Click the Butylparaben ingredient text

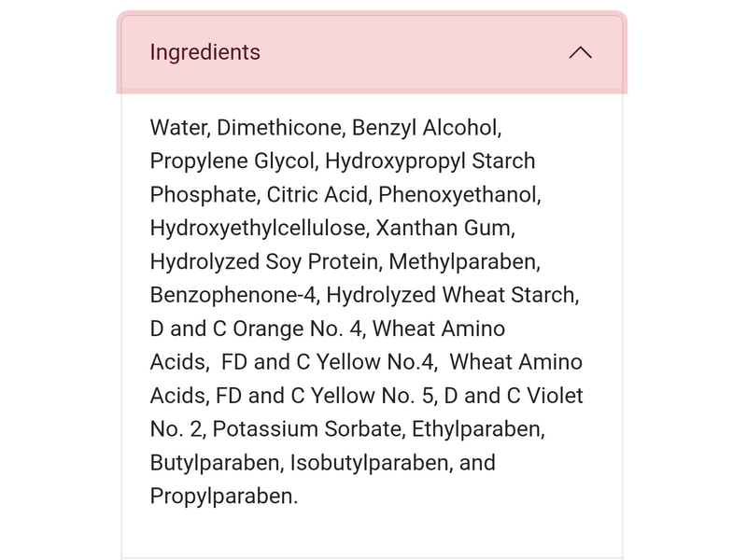point(215,463)
